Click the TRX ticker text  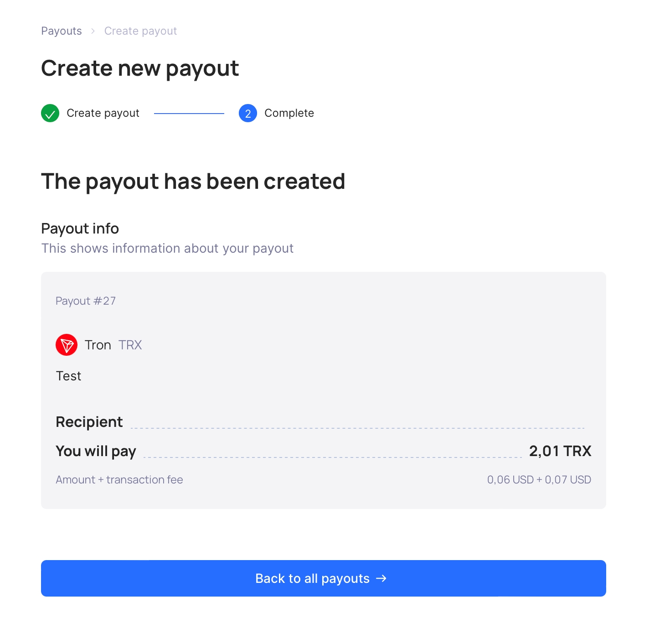point(130,345)
